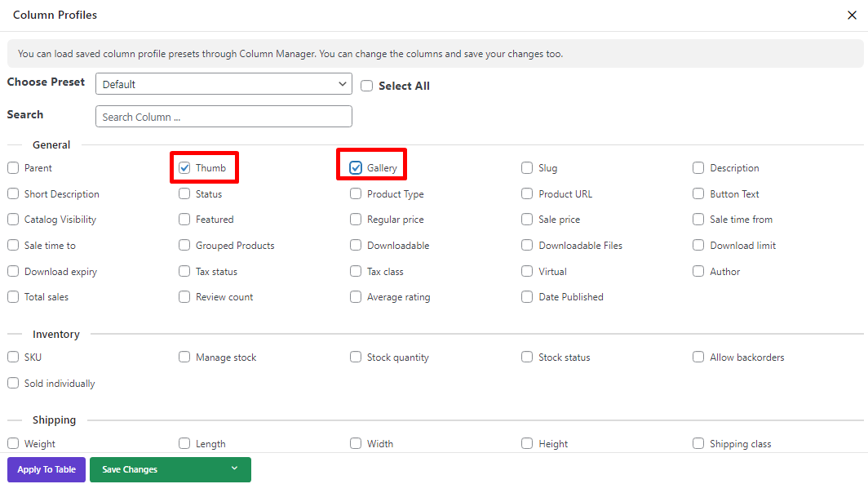Screen dimensions: 868x484
Task: Tick the Stock quantity checkbox
Action: click(356, 357)
